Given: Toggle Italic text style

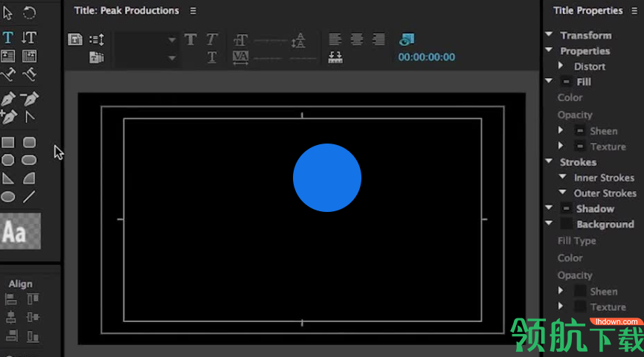Looking at the screenshot, I should (x=211, y=39).
